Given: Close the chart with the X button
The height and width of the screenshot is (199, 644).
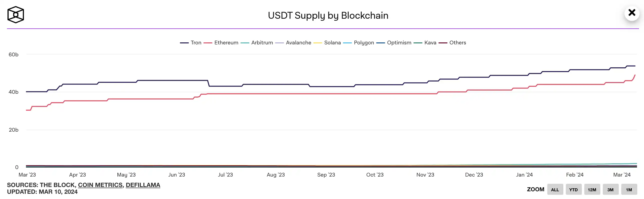Looking at the screenshot, I should coord(632,12).
